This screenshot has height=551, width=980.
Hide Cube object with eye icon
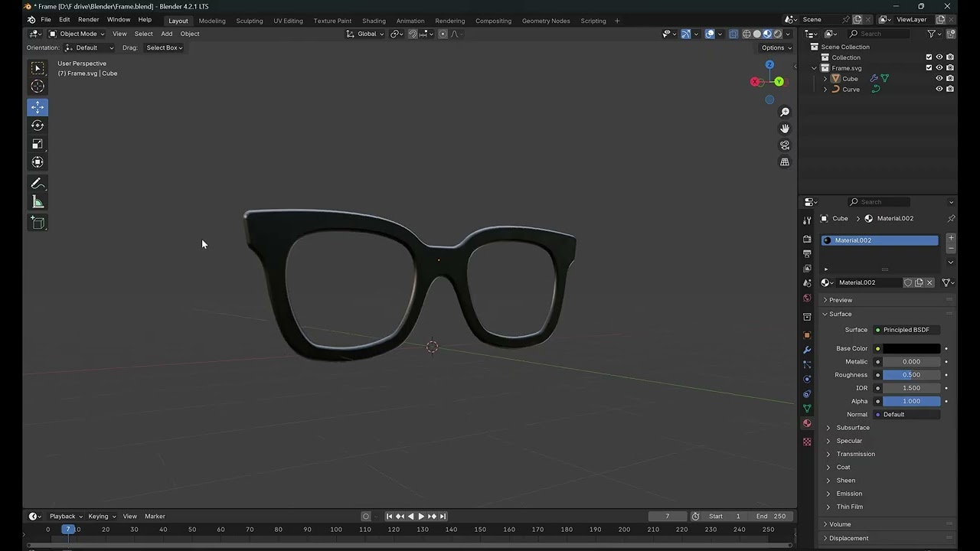point(939,79)
